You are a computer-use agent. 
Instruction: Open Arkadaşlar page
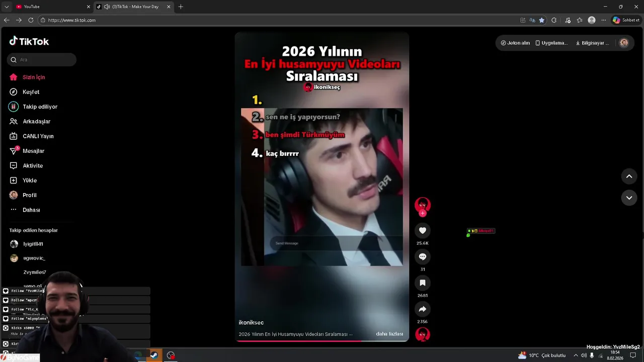coord(30,121)
